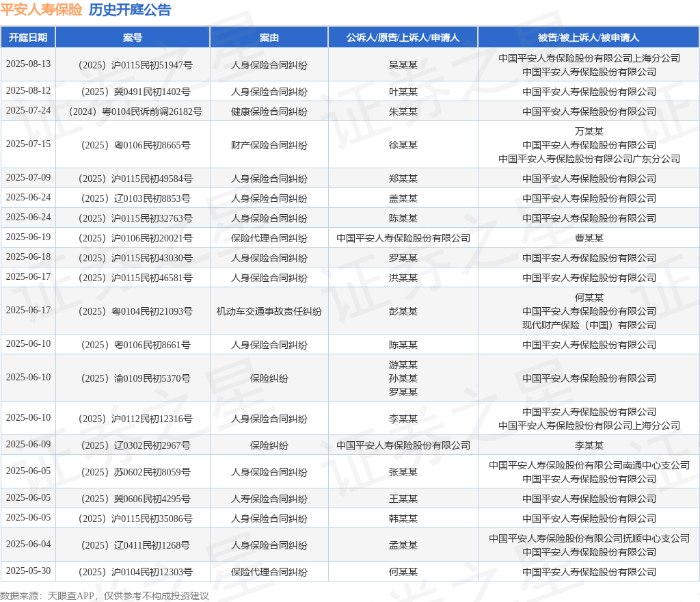Click defendant 曹某某

589,238
